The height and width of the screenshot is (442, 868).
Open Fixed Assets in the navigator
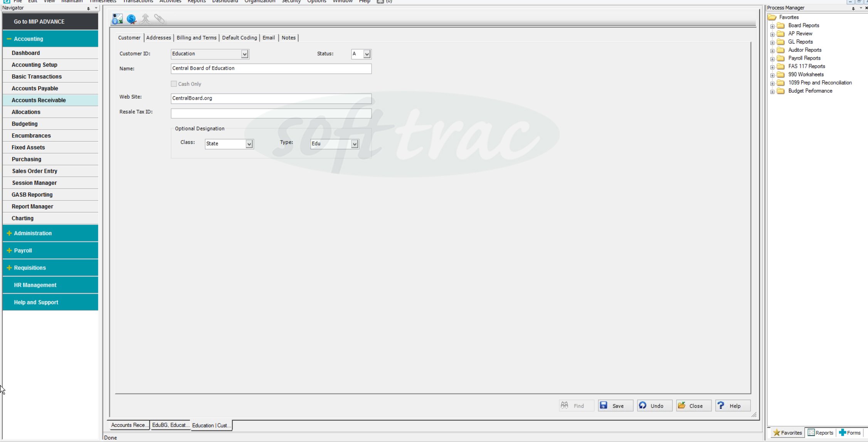click(x=50, y=147)
